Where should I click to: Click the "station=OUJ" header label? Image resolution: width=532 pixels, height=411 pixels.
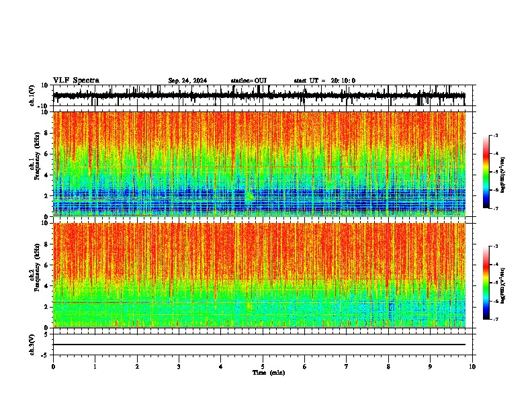coord(249,81)
